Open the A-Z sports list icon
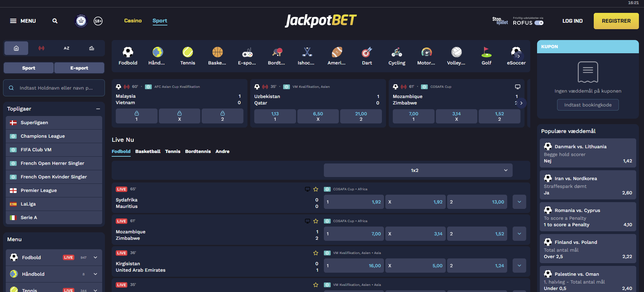This screenshot has width=644, height=292. click(x=67, y=48)
